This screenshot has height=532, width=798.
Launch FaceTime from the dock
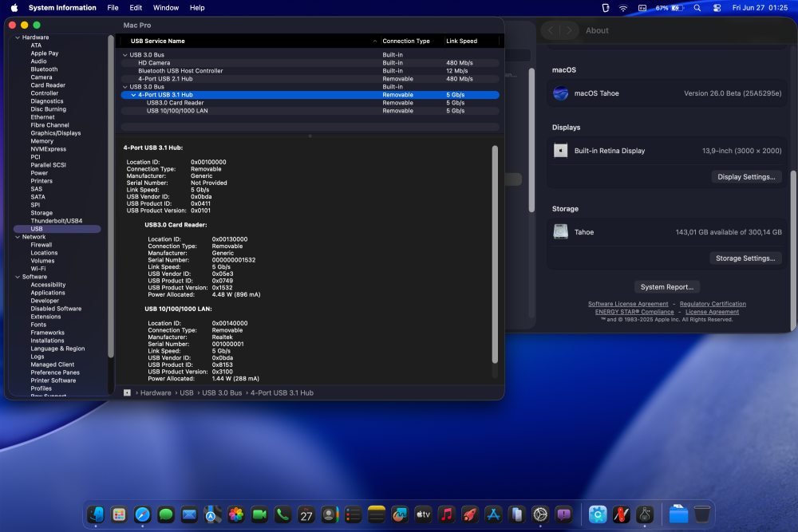259,514
